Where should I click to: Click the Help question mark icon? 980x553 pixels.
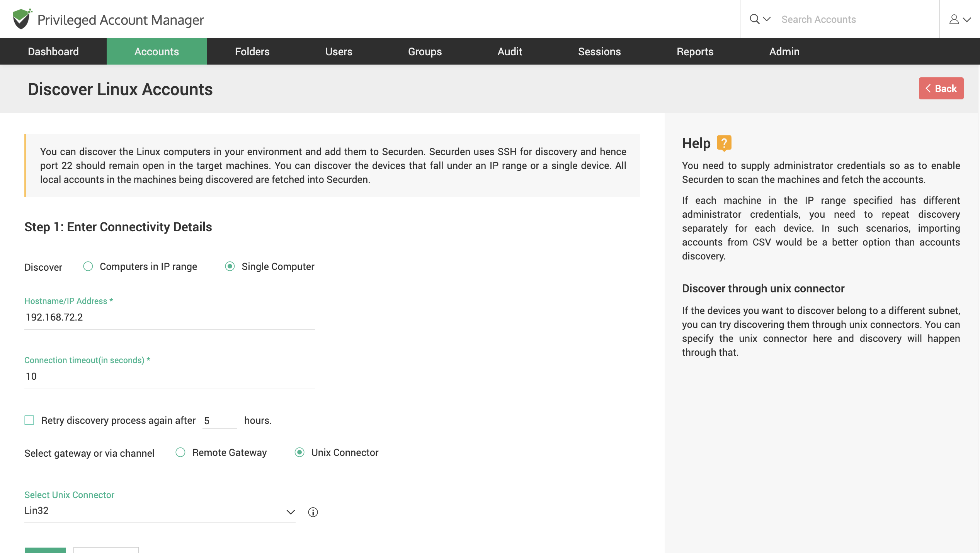click(x=724, y=143)
